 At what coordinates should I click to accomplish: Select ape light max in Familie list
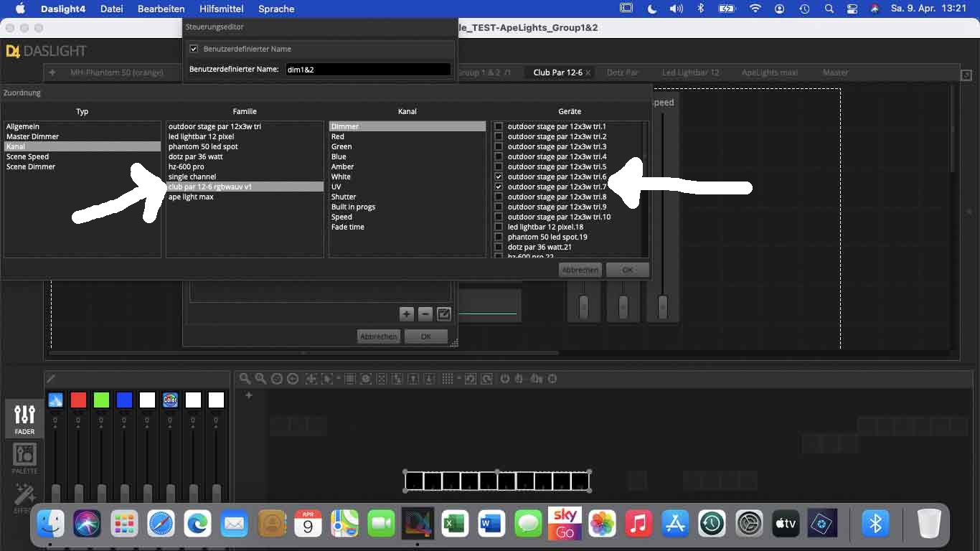coord(245,197)
